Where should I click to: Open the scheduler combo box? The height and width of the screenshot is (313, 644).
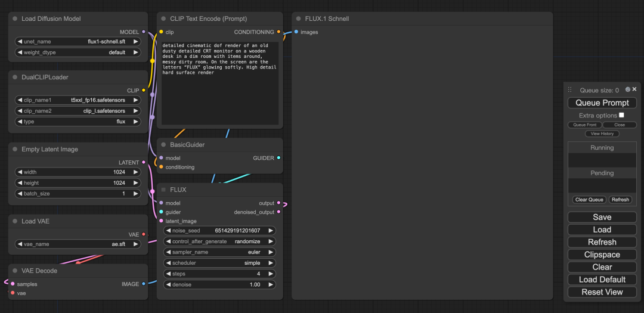pos(219,263)
